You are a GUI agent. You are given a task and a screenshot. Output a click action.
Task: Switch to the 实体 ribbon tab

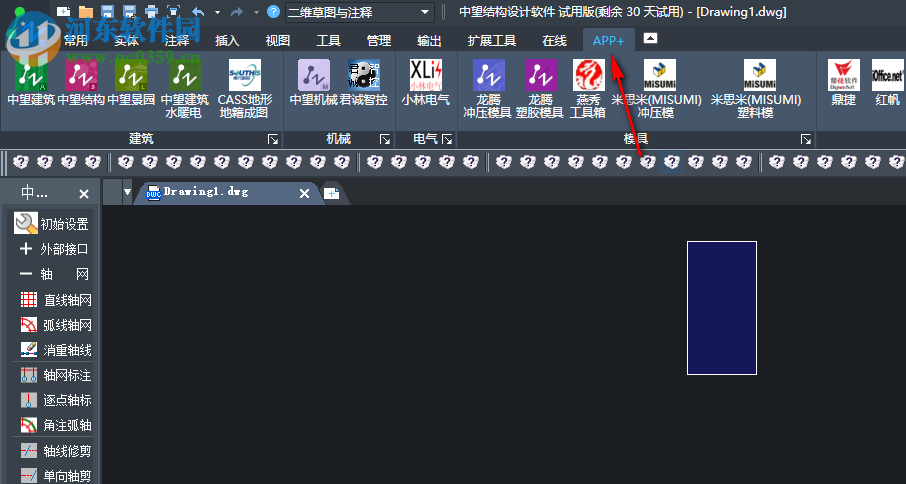[x=126, y=40]
